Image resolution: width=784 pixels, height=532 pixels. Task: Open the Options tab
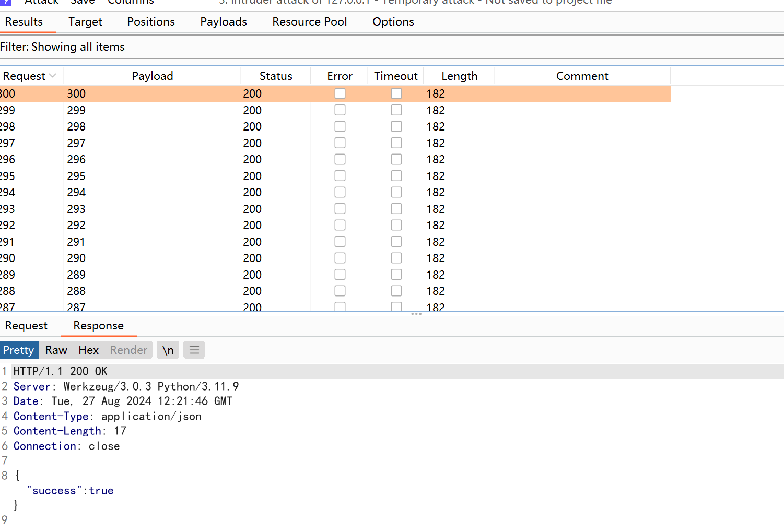[393, 21]
